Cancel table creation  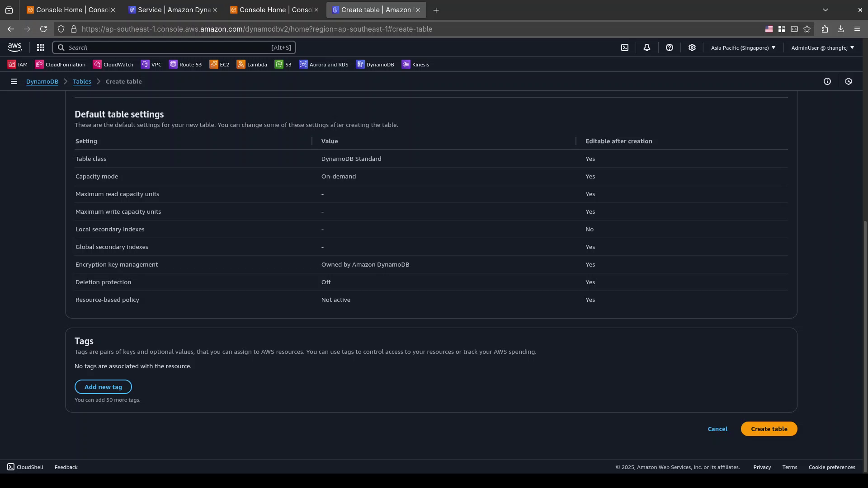click(x=717, y=429)
